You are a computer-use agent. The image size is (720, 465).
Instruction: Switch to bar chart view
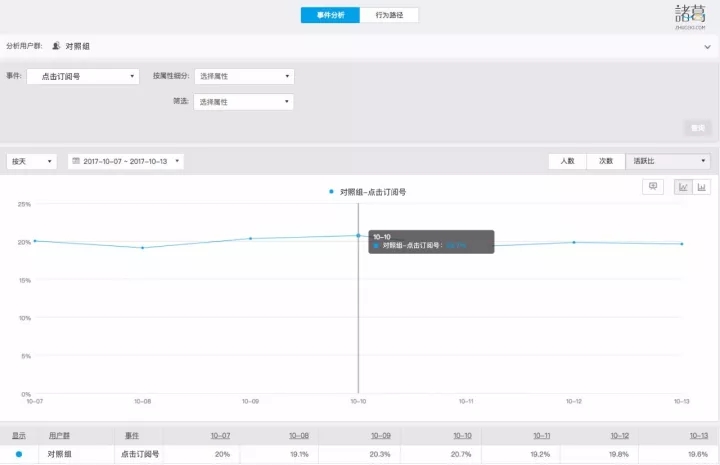pyautogui.click(x=701, y=187)
